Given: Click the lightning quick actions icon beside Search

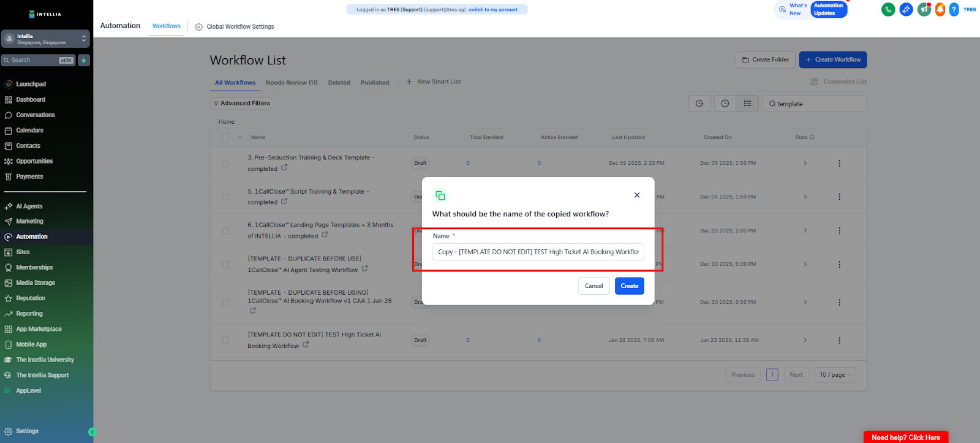Looking at the screenshot, I should (84, 60).
